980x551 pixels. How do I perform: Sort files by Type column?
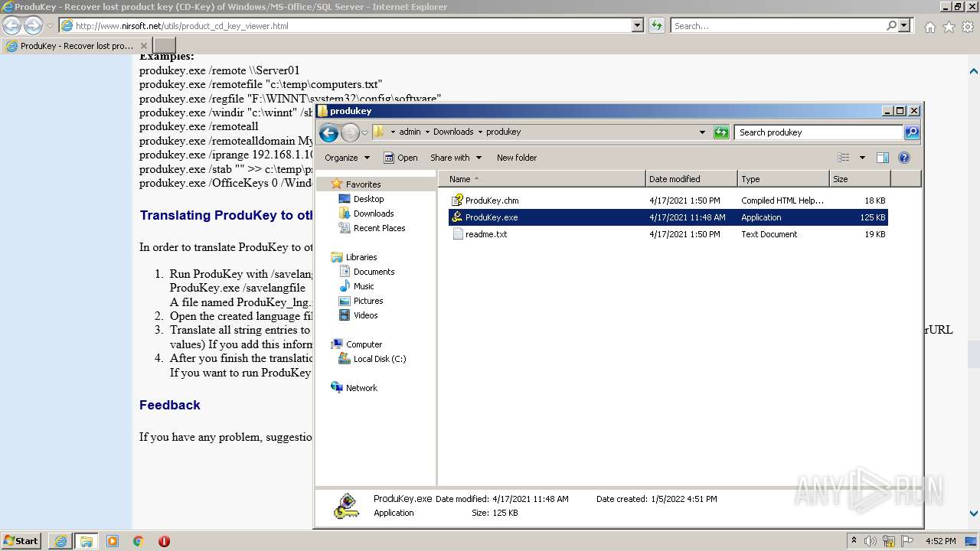784,179
